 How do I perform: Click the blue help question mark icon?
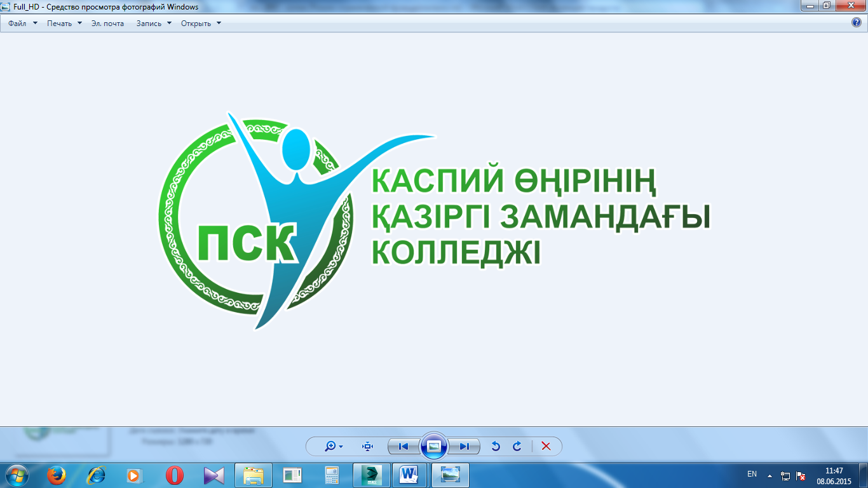pos(856,23)
